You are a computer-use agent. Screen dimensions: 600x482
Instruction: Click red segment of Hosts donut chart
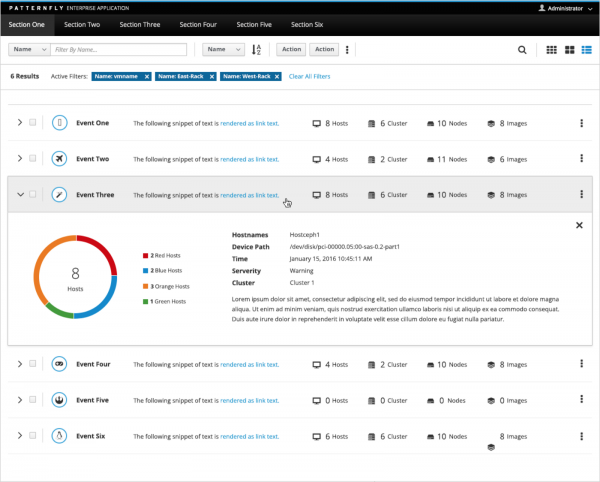96,245
